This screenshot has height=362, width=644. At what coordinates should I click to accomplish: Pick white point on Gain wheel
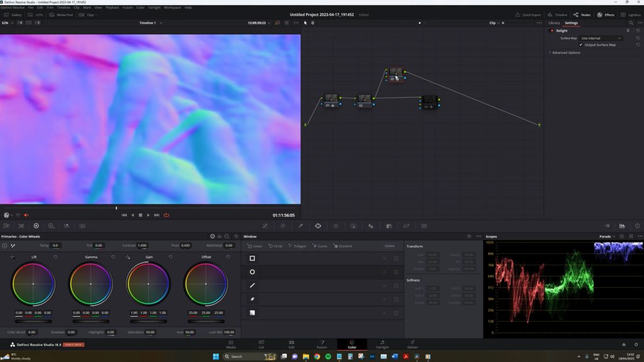128,257
